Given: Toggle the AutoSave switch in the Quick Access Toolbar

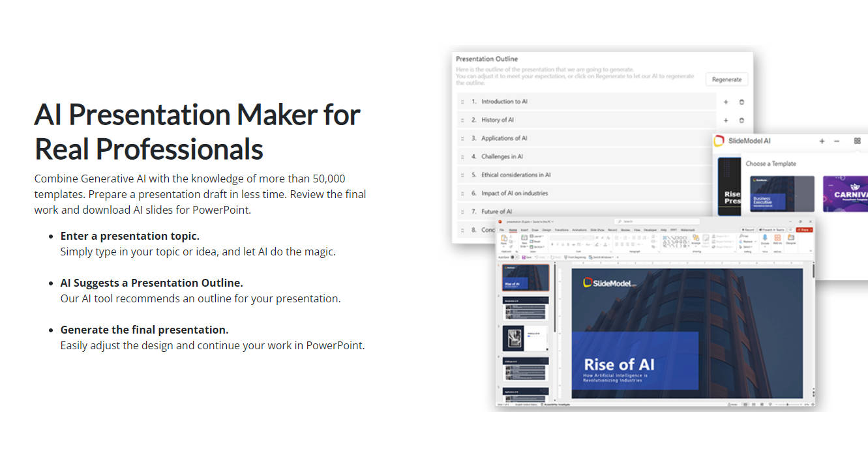Looking at the screenshot, I should [514, 257].
